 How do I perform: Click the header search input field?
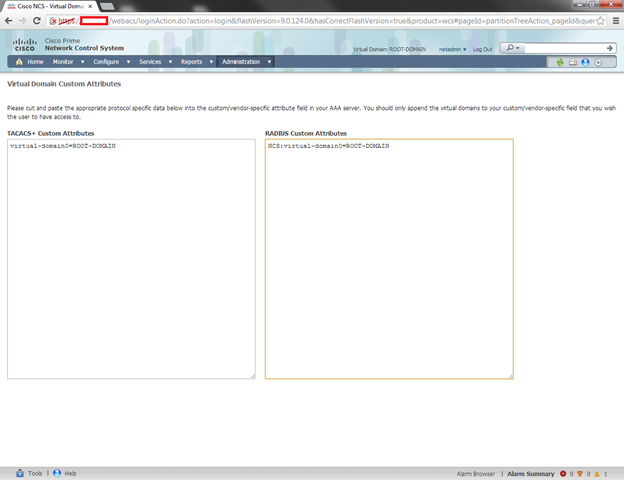[x=564, y=48]
